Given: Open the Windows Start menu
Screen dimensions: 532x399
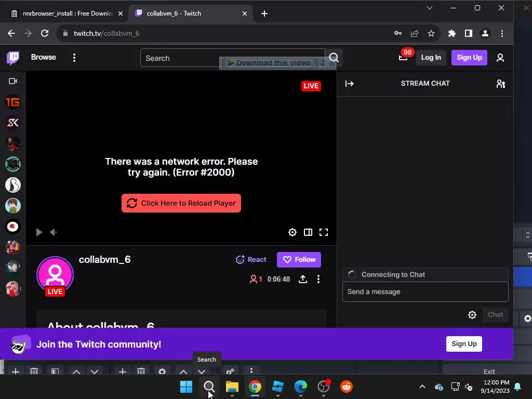Looking at the screenshot, I should tap(186, 387).
